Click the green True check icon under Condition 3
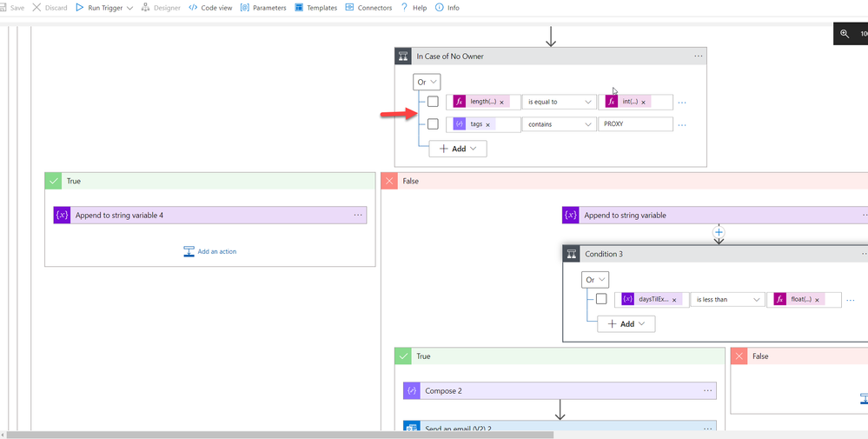This screenshot has height=439, width=868. tap(403, 356)
